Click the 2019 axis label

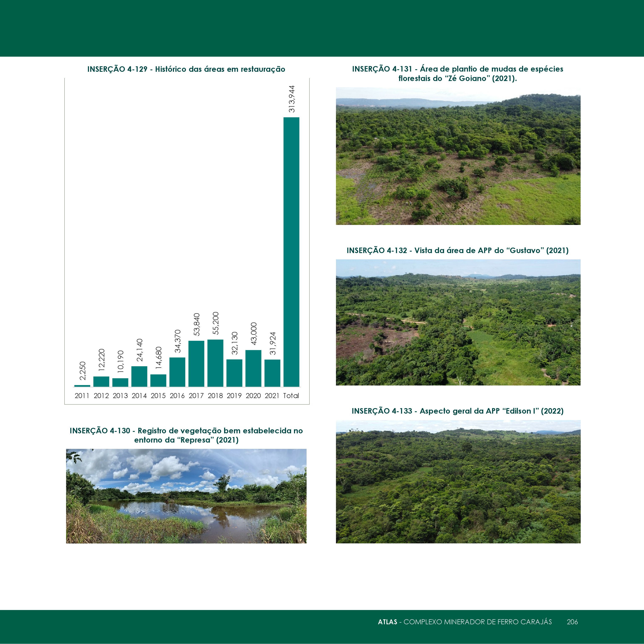pyautogui.click(x=234, y=396)
